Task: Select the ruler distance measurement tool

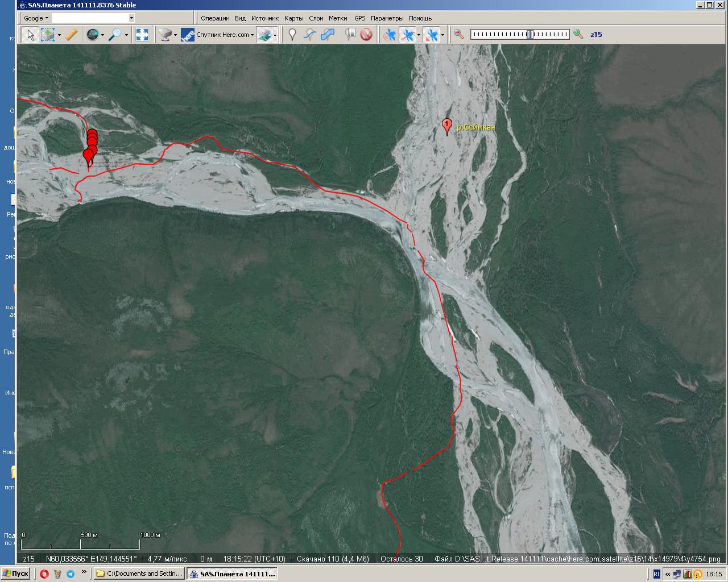Action: 71,35
